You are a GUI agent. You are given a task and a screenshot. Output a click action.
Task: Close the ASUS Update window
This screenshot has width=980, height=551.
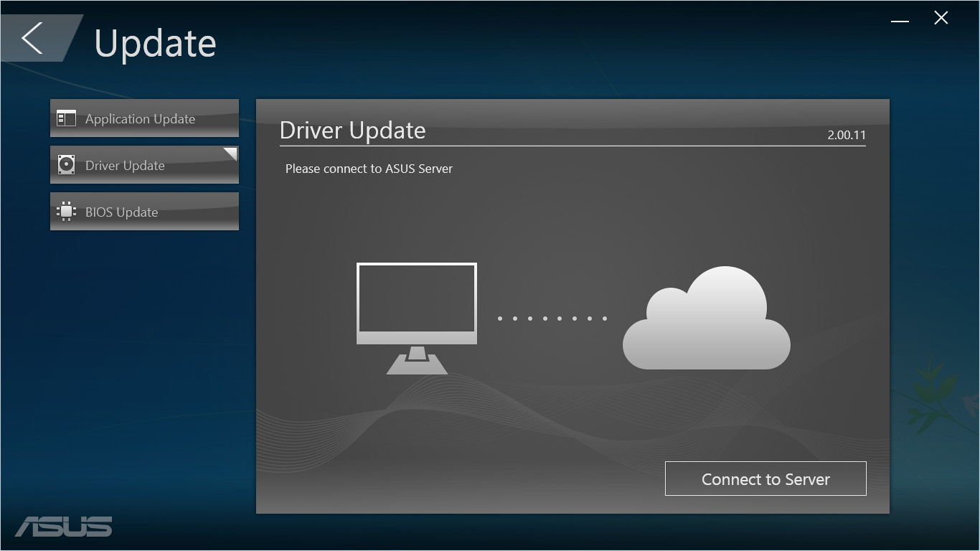941,19
